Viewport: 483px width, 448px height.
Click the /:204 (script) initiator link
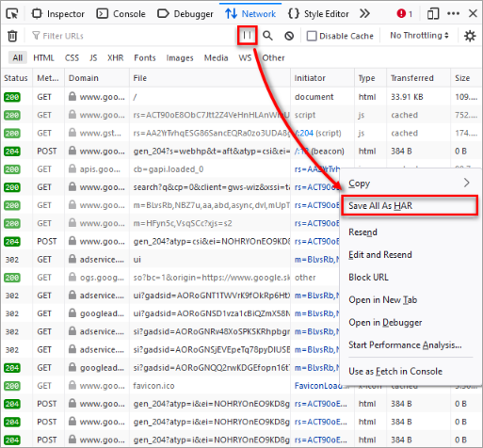tap(304, 133)
